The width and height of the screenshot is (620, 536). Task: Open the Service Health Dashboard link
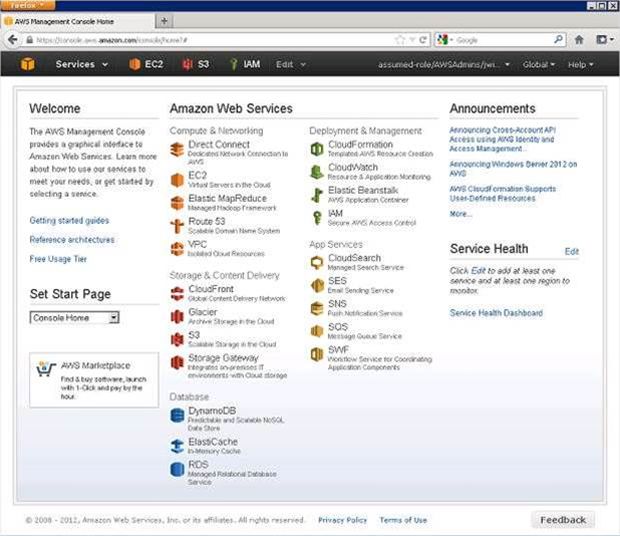click(x=496, y=313)
